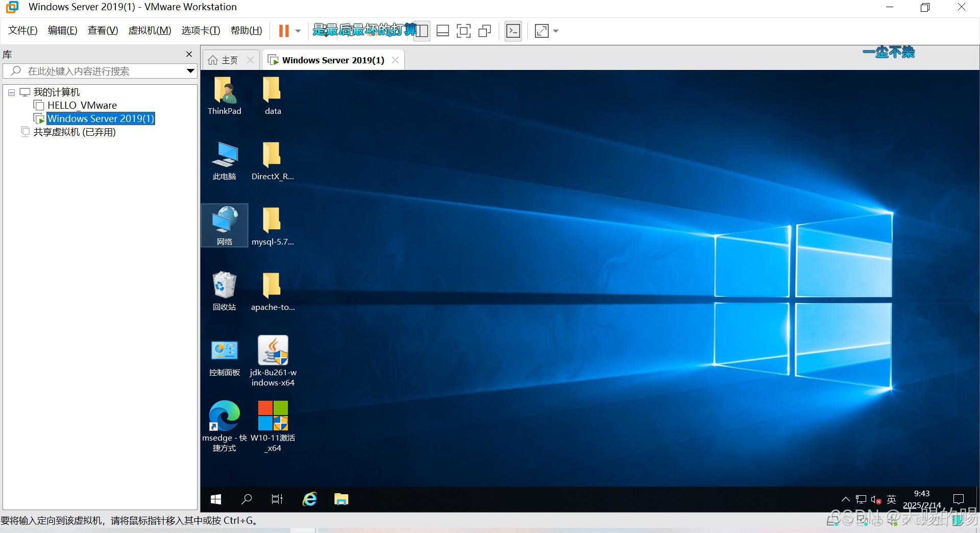Open File Explorer from guest taskbar
Viewport: 980px width, 533px height.
click(x=341, y=499)
